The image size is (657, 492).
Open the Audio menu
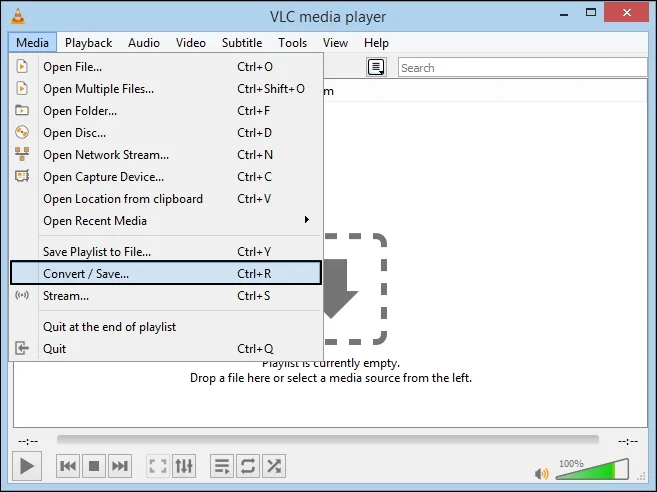144,43
